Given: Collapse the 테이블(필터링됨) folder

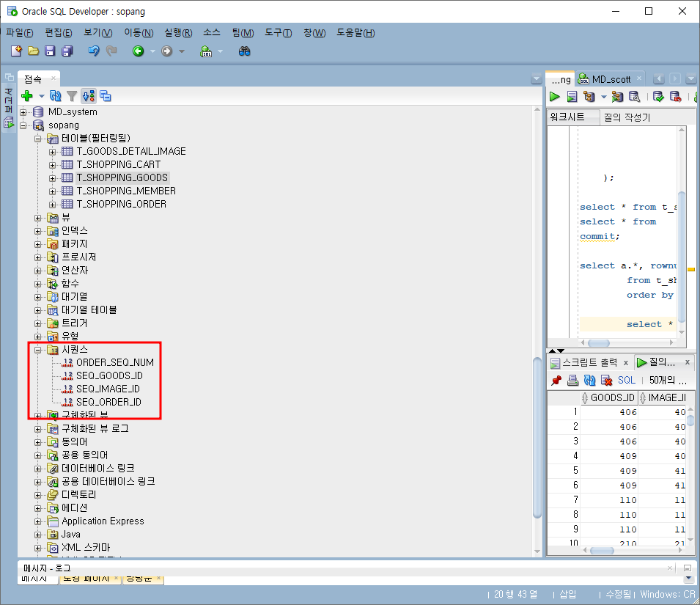Looking at the screenshot, I should 37,139.
